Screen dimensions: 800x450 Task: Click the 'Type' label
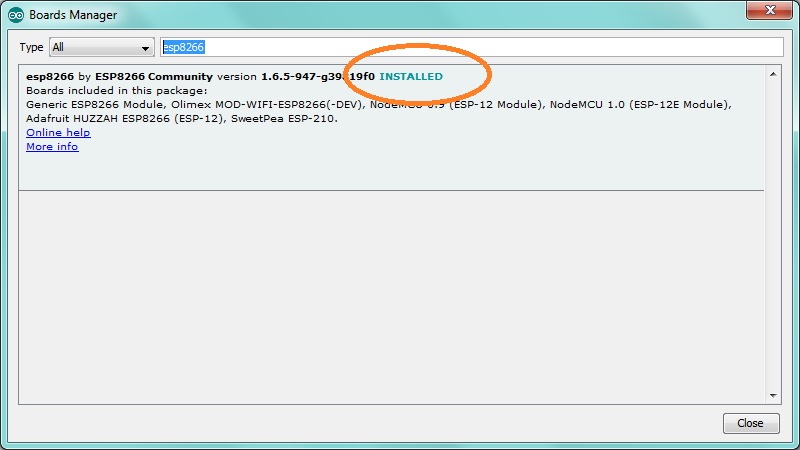31,47
